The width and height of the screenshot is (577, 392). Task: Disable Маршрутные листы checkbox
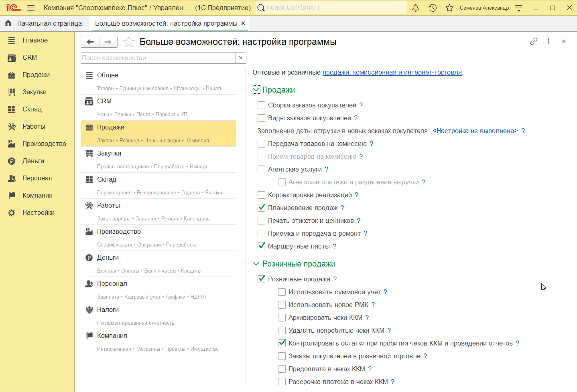click(261, 246)
